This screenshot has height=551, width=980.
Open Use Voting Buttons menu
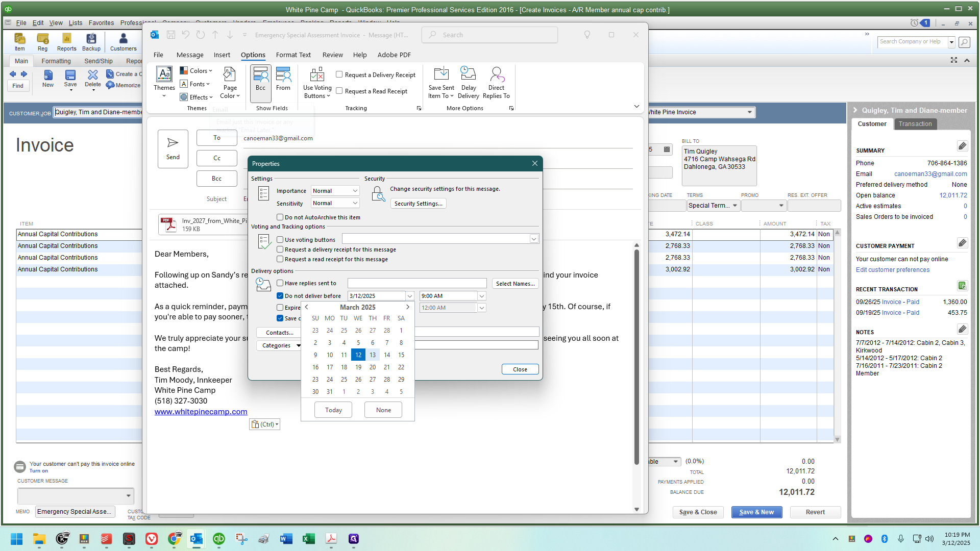[x=317, y=83]
